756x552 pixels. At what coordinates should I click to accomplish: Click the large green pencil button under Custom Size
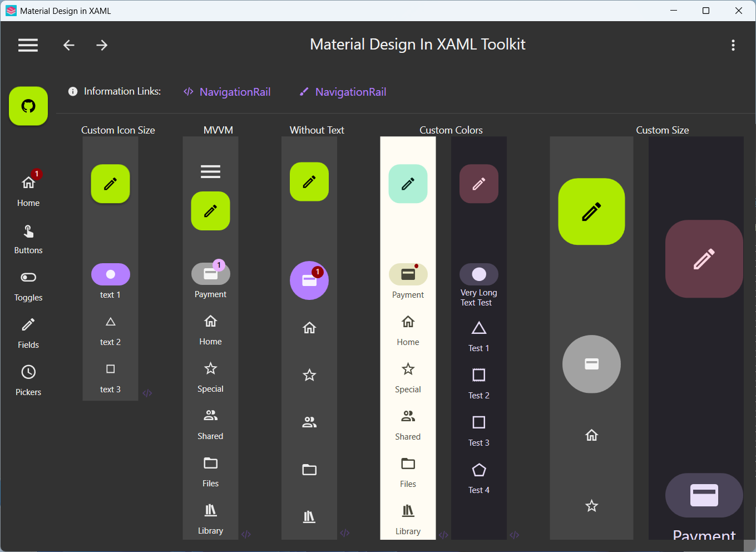[592, 211]
